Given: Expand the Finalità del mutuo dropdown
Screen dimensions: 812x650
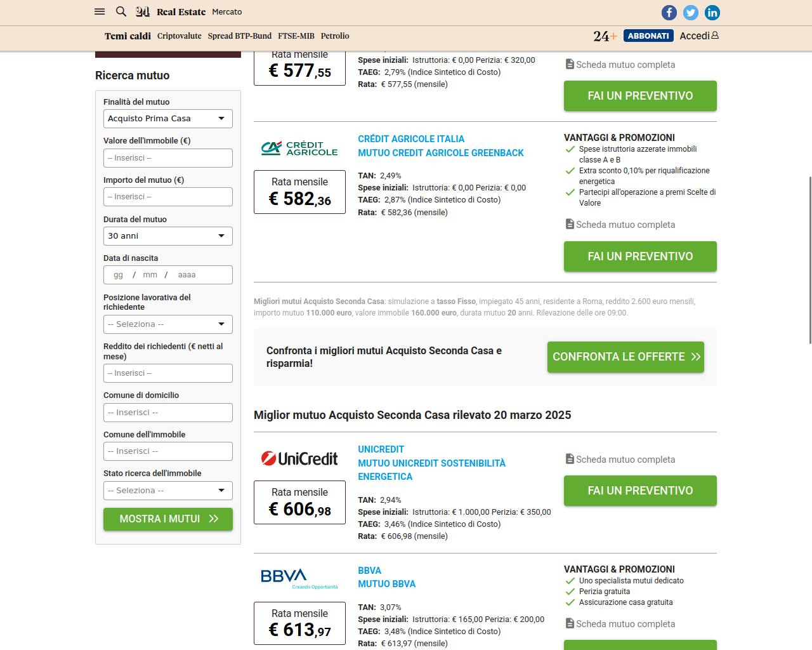Looking at the screenshot, I should pyautogui.click(x=168, y=119).
